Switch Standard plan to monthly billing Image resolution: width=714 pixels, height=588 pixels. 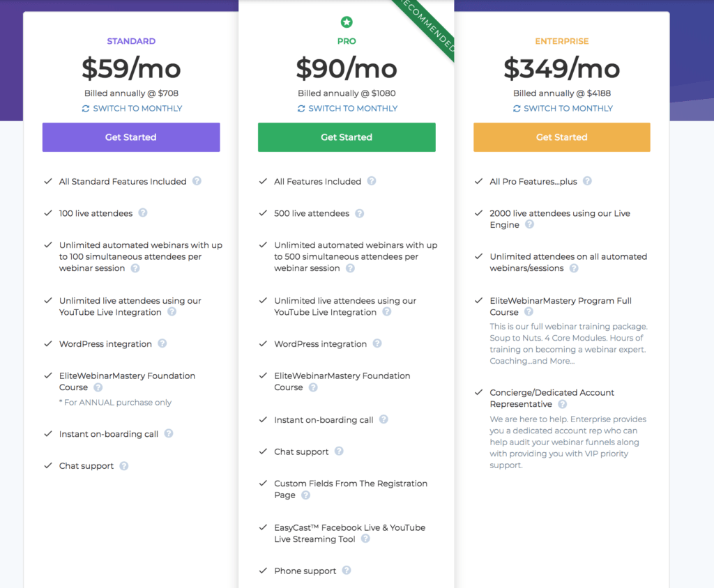click(132, 108)
